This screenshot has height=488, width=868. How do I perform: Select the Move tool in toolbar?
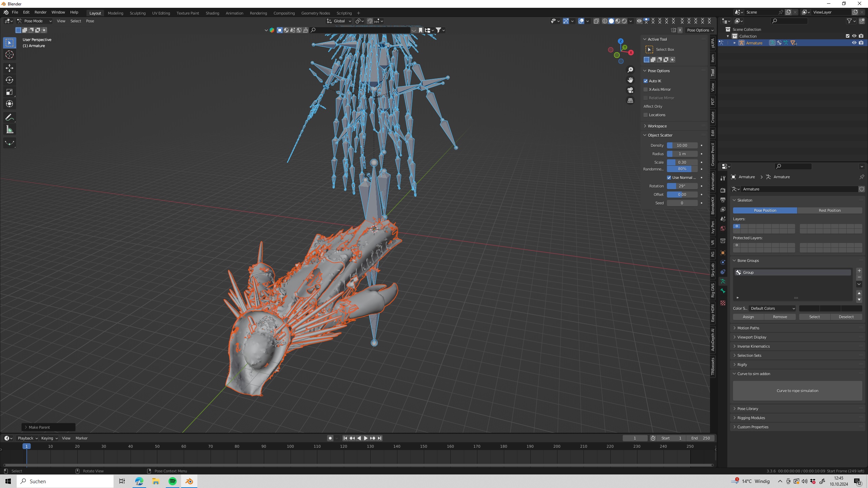point(9,68)
